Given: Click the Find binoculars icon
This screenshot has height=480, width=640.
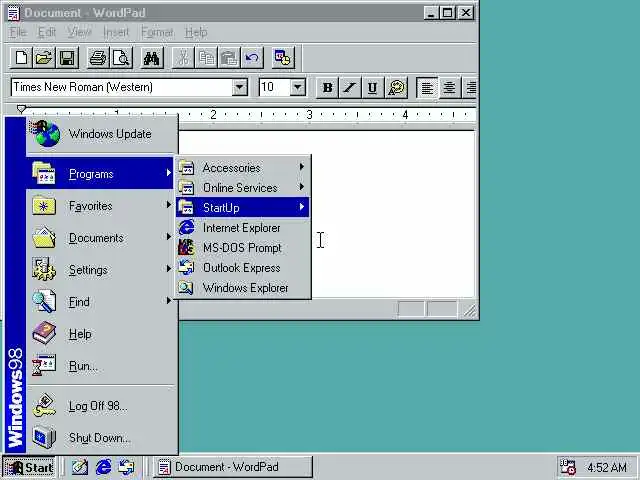Looking at the screenshot, I should coord(151,58).
